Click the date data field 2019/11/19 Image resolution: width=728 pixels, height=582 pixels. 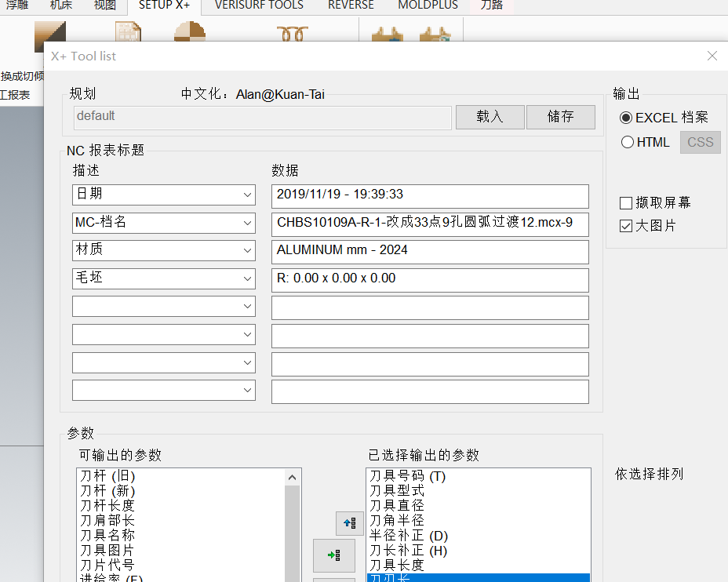pos(430,196)
